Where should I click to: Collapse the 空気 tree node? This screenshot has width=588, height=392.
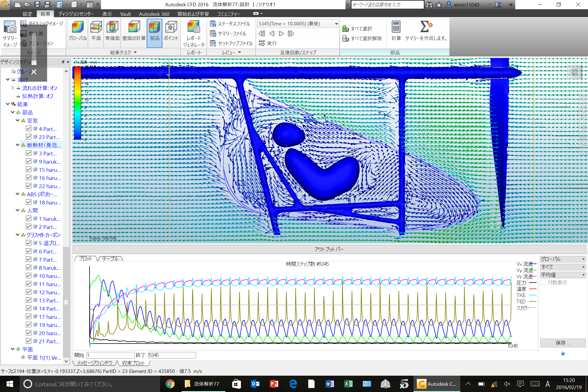(18, 120)
